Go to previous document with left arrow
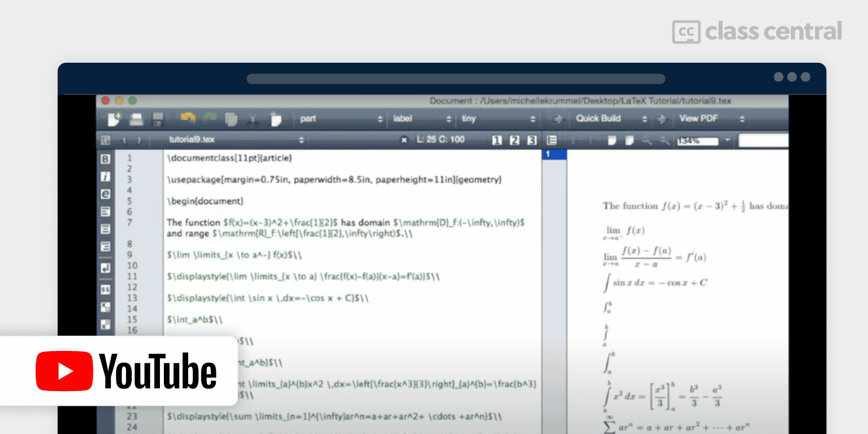This screenshot has width=868, height=434. [124, 140]
